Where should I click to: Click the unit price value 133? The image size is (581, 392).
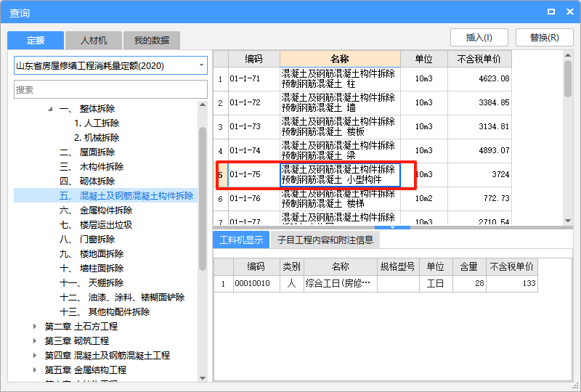click(512, 283)
